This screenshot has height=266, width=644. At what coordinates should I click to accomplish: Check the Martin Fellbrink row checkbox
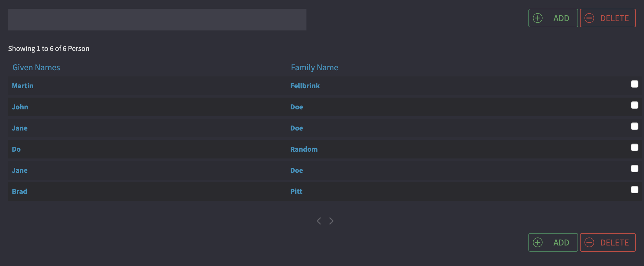[x=634, y=84]
